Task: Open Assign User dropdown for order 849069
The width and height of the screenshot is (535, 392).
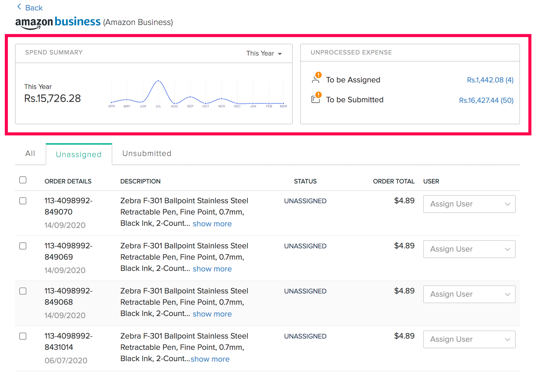Action: [469, 249]
